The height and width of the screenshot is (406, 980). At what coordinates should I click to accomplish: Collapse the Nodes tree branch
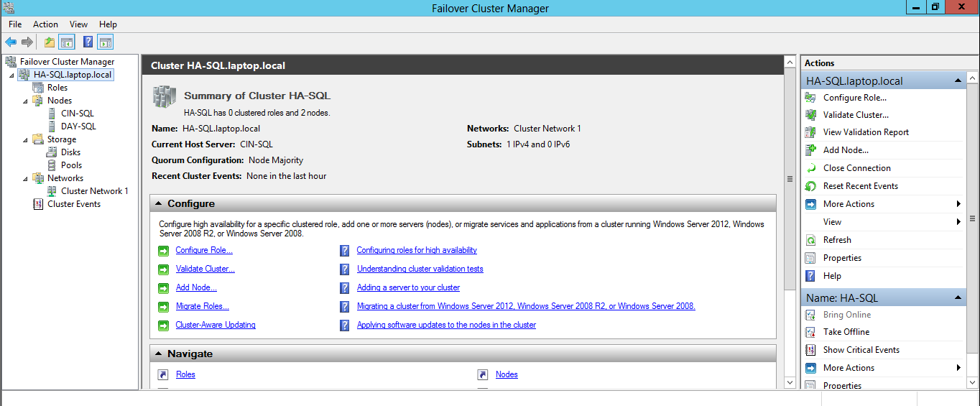(25, 101)
